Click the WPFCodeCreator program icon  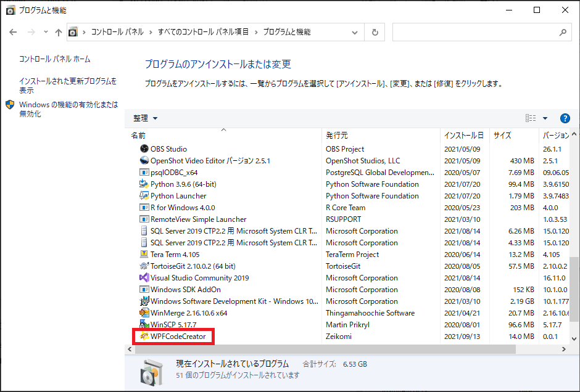[x=144, y=336]
